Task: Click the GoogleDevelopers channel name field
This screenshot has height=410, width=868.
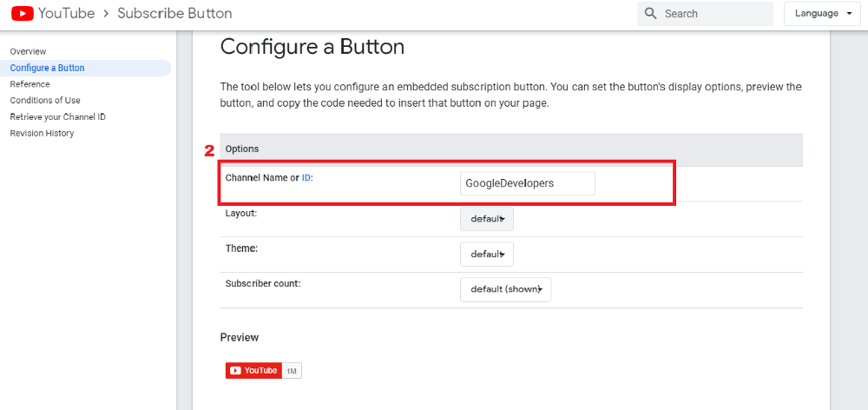Action: tap(528, 183)
